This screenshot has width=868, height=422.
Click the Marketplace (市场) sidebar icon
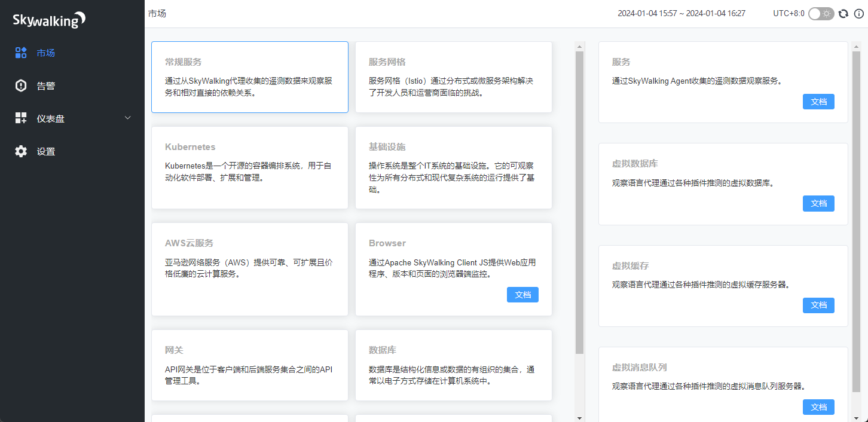(21, 53)
